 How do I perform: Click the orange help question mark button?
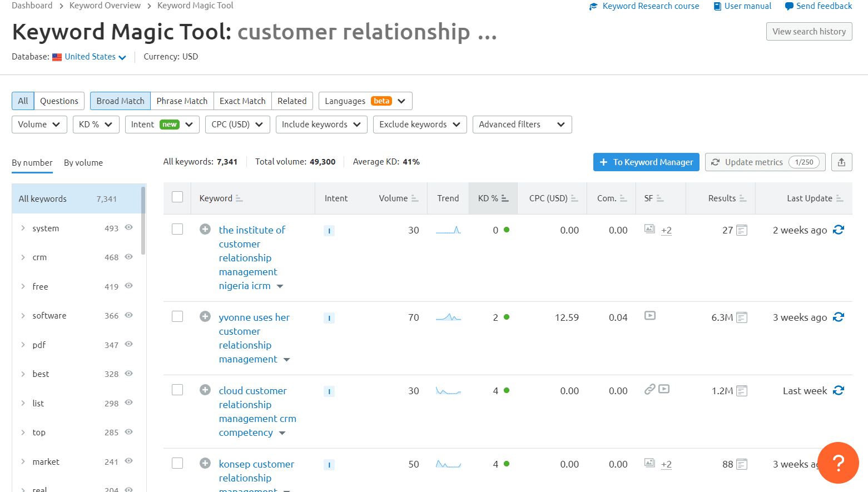click(x=838, y=463)
